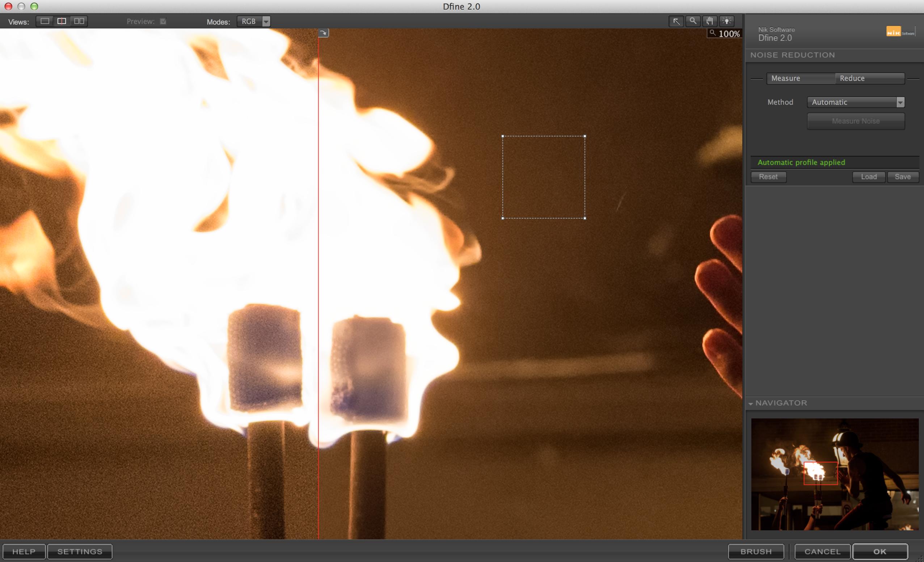
Task: Click the 100% zoom level indicator
Action: 725,34
